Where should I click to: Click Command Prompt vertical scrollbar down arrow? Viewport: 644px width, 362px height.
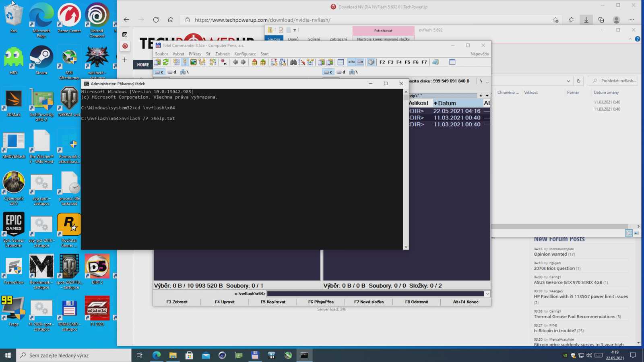406,247
